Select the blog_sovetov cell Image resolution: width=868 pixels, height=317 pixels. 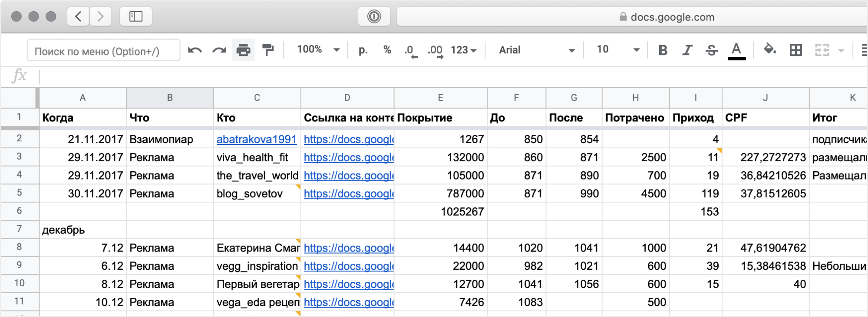coord(257,194)
